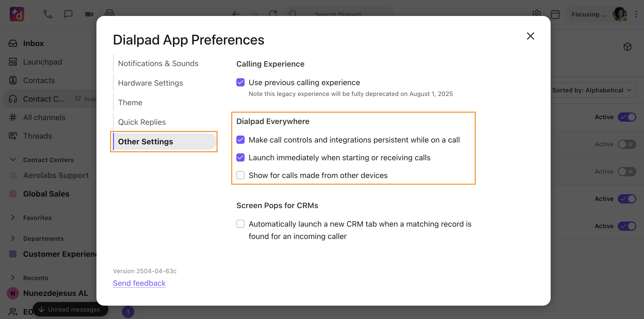Open the calendar icon in top bar
The height and width of the screenshot is (319, 644).
point(555,14)
